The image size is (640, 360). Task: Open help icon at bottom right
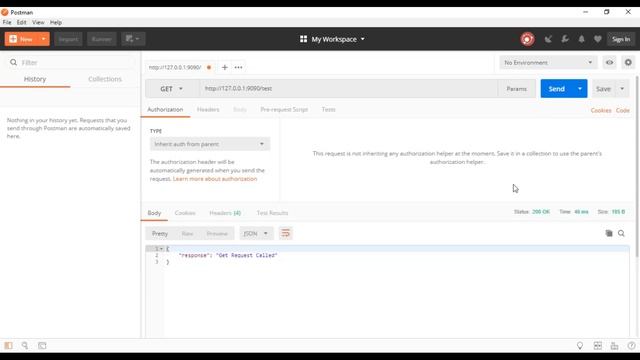[631, 346]
